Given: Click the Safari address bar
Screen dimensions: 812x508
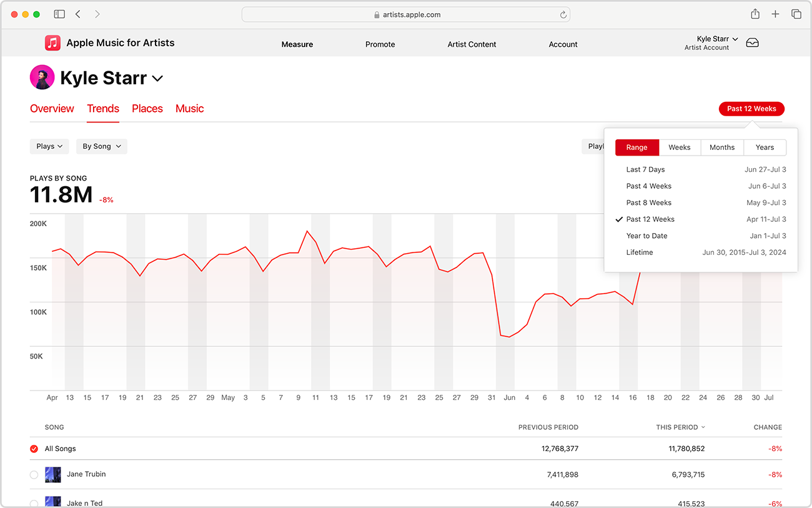Looking at the screenshot, I should (405, 15).
